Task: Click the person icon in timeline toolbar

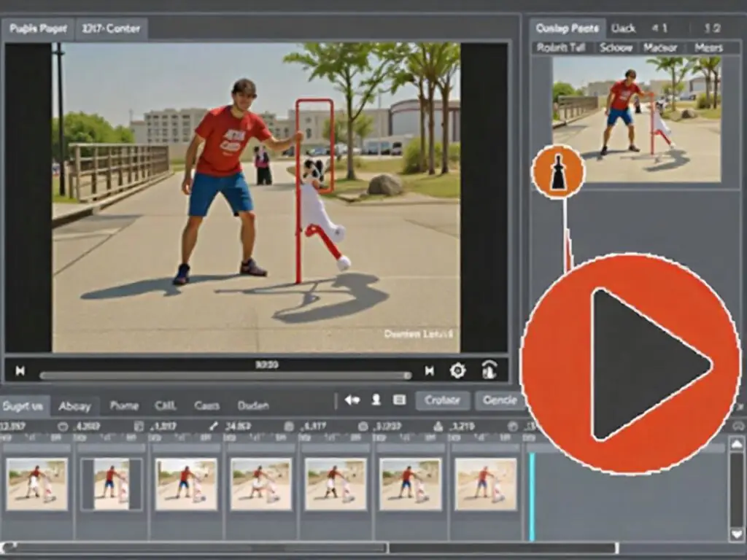Action: [376, 400]
